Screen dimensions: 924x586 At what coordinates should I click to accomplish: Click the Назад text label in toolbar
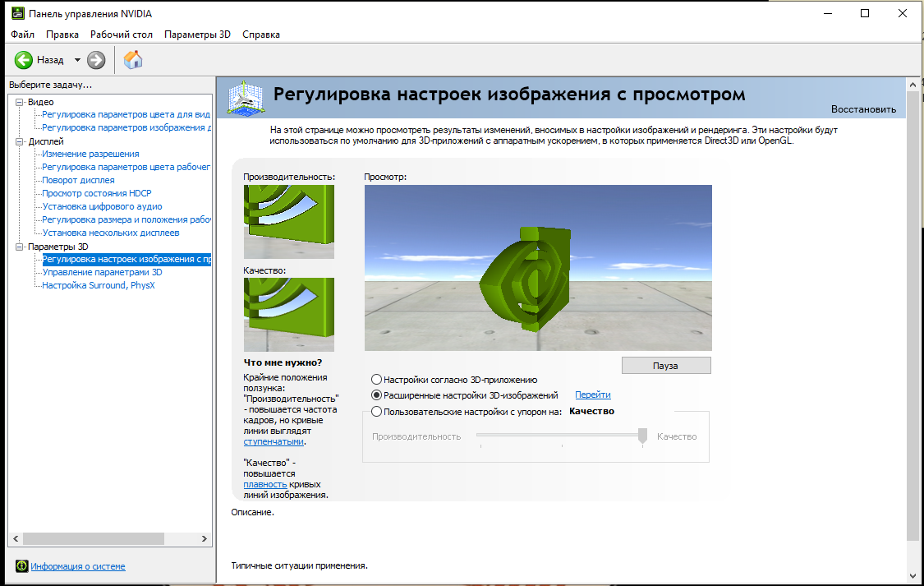pyautogui.click(x=50, y=59)
